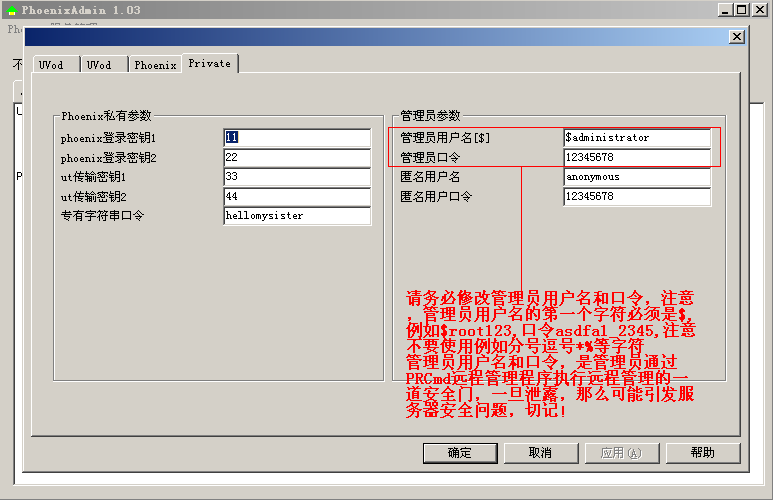This screenshot has height=500, width=773.
Task: Click the 管理员口令 label
Action: [430, 157]
